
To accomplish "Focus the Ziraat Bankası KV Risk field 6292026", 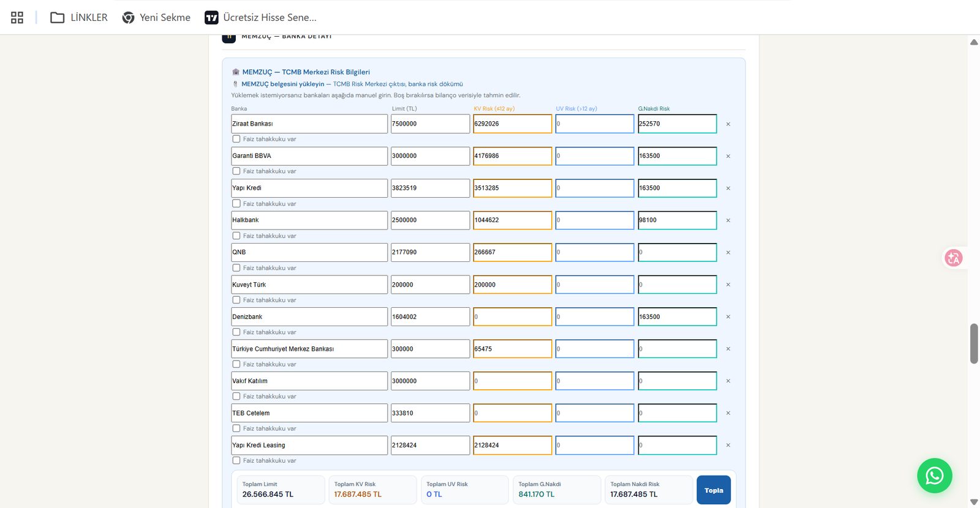I will [x=513, y=124].
